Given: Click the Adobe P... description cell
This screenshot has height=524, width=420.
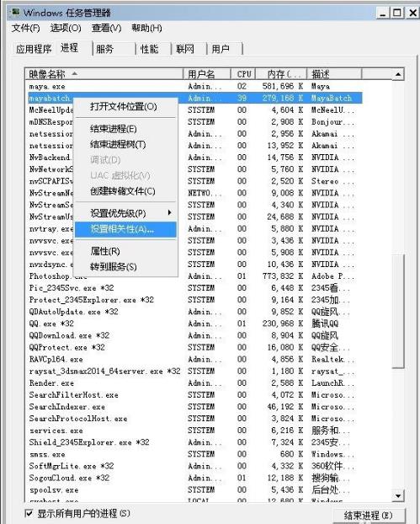Looking at the screenshot, I should pos(332,276).
